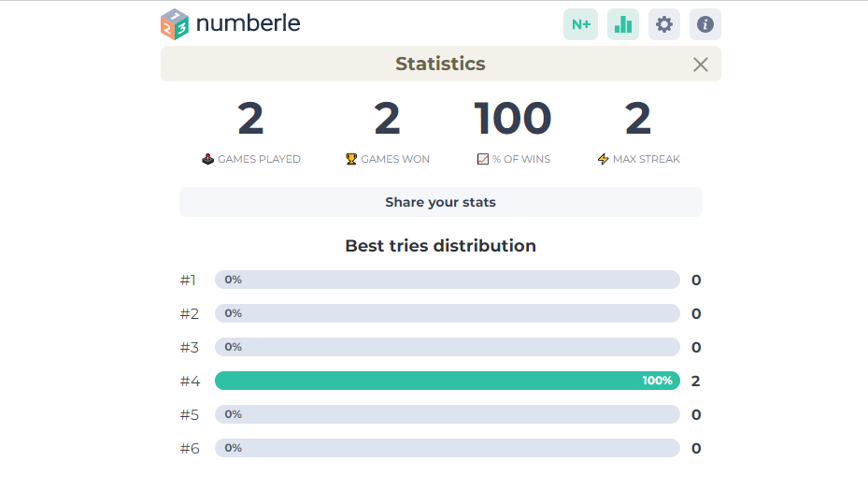Select the #2 tries distribution bar
The width and height of the screenshot is (868, 490).
447,313
